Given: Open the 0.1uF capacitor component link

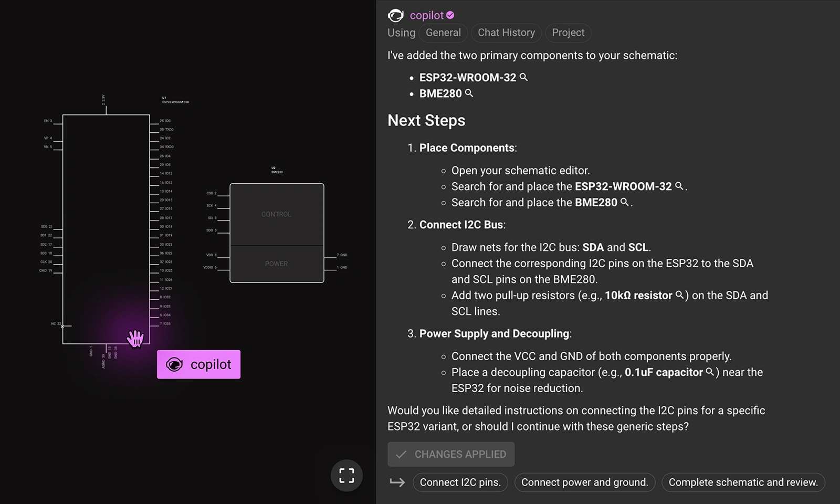Looking at the screenshot, I should (664, 372).
